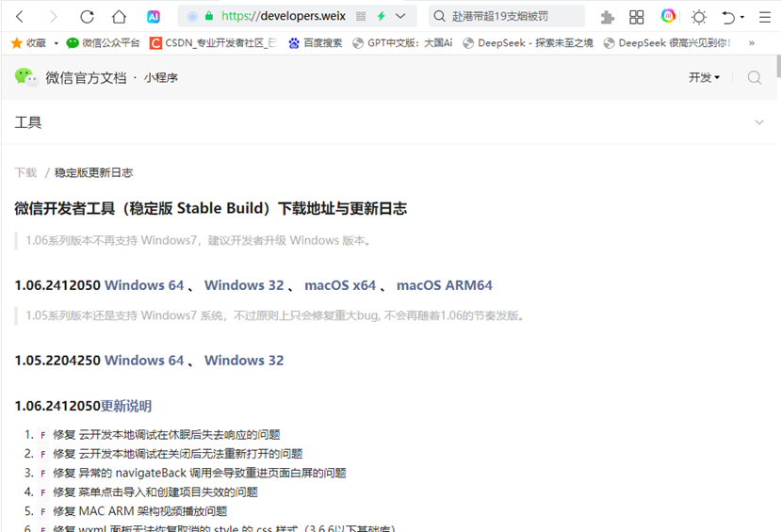Open the 开发 dropdown menu

[705, 77]
